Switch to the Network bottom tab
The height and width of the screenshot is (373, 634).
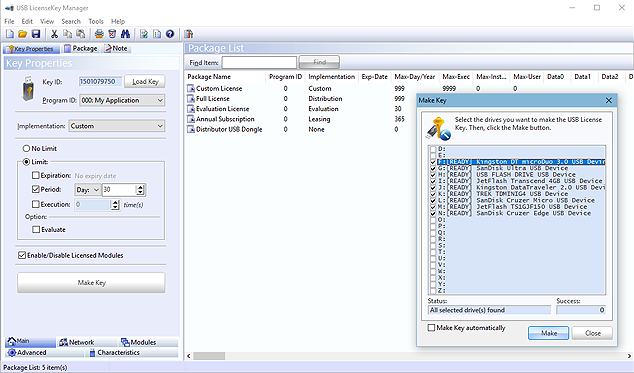(x=77, y=342)
